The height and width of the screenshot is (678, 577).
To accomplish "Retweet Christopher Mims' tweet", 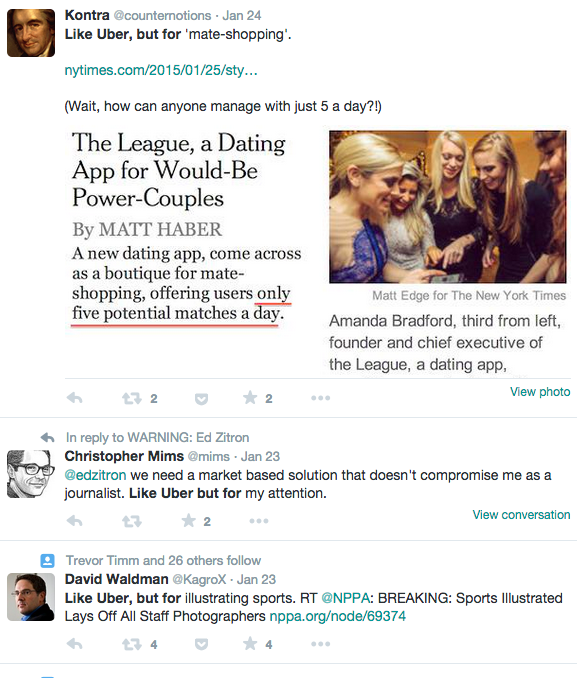I will 132,521.
